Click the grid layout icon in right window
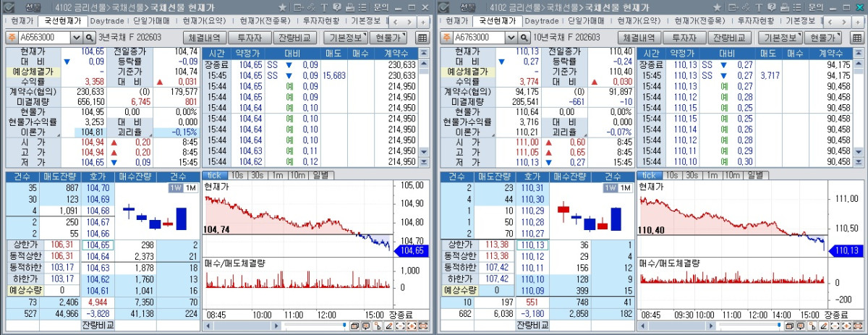Viewport: 868px width, 335px height. click(x=856, y=38)
